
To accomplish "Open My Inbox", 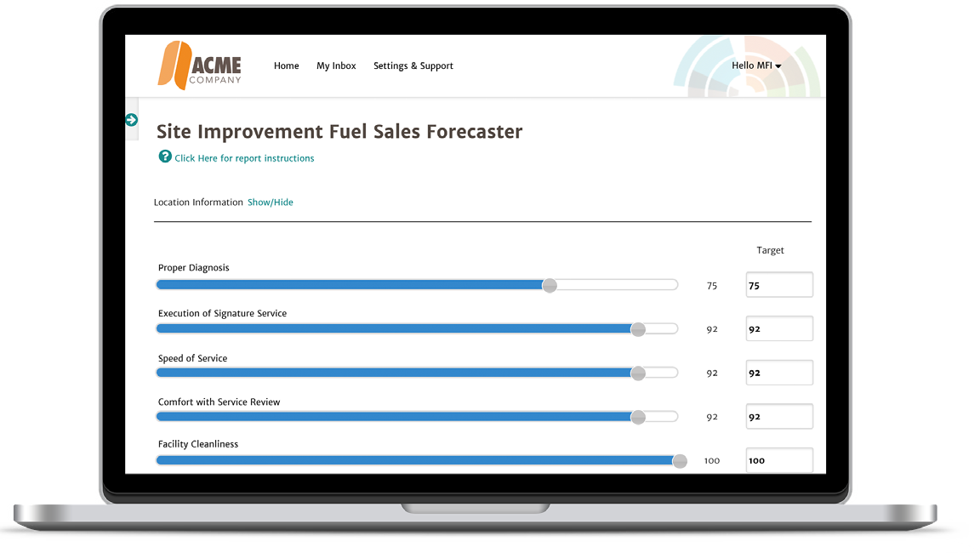I will point(335,66).
